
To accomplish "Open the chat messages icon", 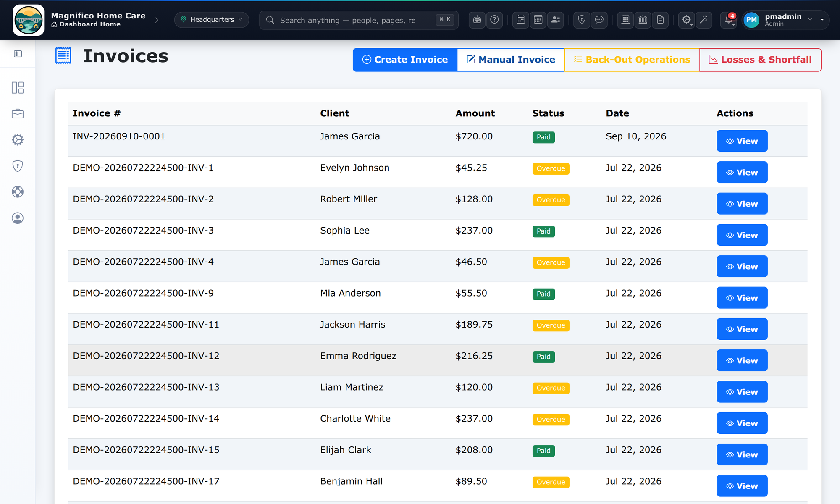I will [x=599, y=20].
